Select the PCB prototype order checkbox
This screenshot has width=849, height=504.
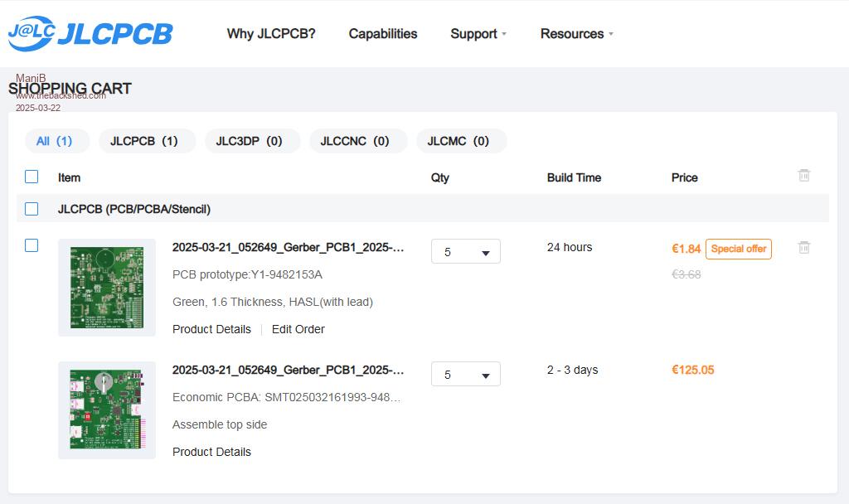tap(32, 245)
